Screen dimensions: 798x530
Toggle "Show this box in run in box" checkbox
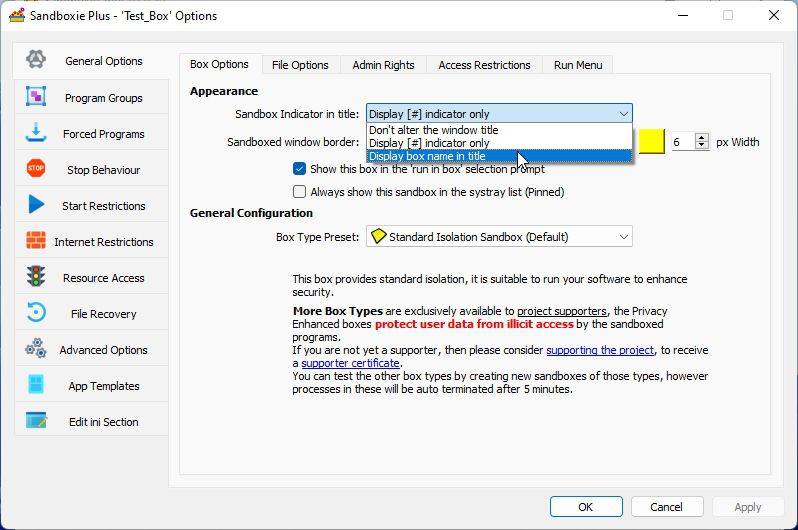(x=299, y=169)
